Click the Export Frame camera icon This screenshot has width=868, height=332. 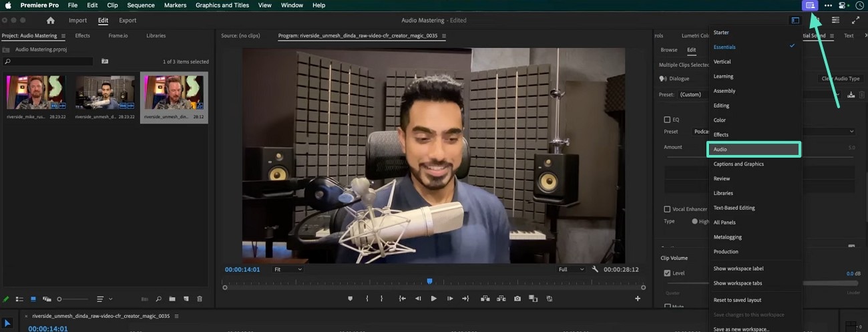pyautogui.click(x=517, y=299)
